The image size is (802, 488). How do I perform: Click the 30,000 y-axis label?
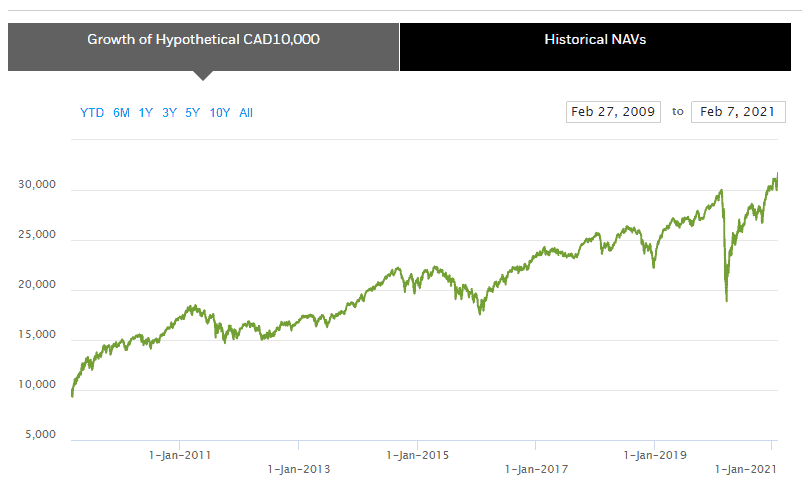click(36, 185)
